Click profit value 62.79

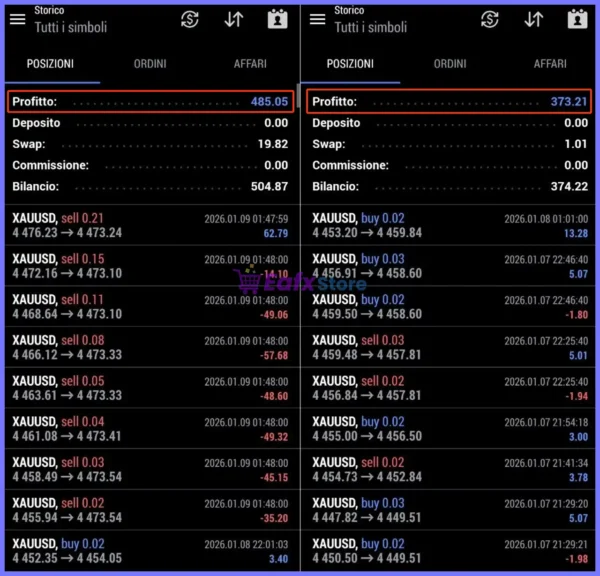(x=276, y=233)
